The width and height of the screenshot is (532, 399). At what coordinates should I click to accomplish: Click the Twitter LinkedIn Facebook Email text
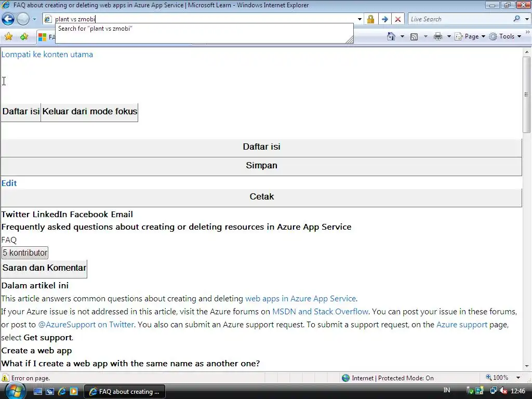coord(67,215)
